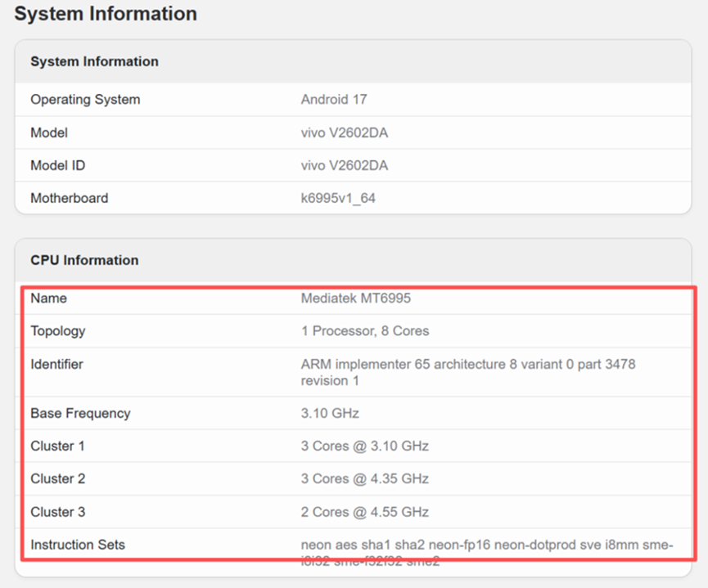This screenshot has width=708, height=588.
Task: Click the 'Base Frequency' label
Action: point(80,413)
